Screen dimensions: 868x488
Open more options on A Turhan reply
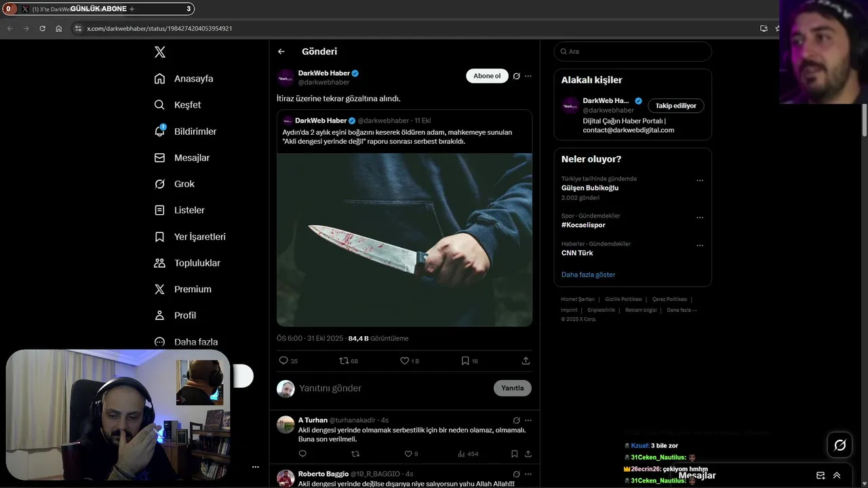[528, 420]
